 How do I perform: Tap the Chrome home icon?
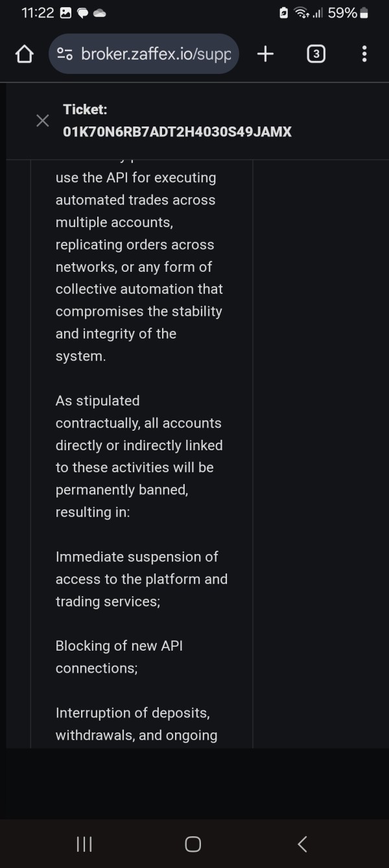[24, 54]
